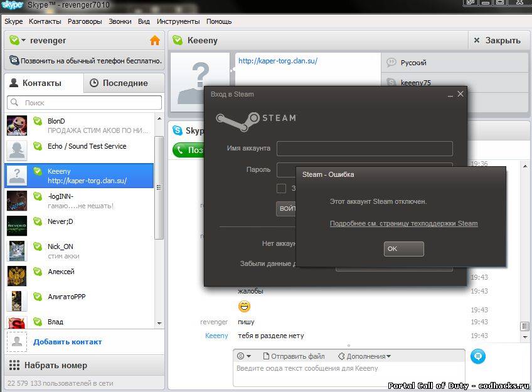
Task: Click the chat scrollbar up arrow
Action: (525, 166)
